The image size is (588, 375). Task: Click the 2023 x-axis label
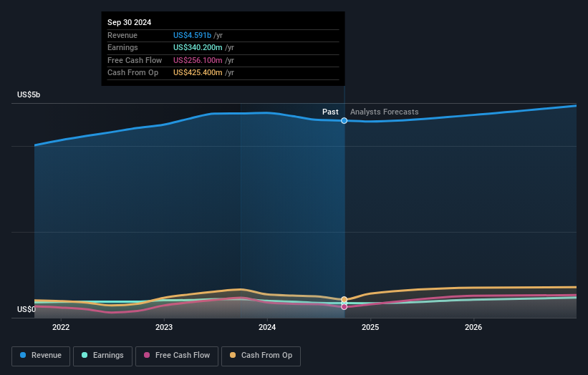[164, 327]
